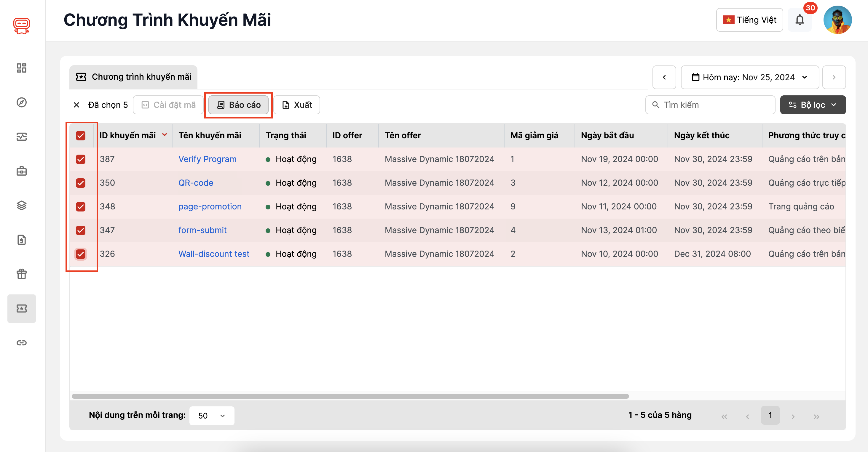Uncheck the row 350 checkbox
Image resolution: width=868 pixels, height=452 pixels.
pos(81,183)
